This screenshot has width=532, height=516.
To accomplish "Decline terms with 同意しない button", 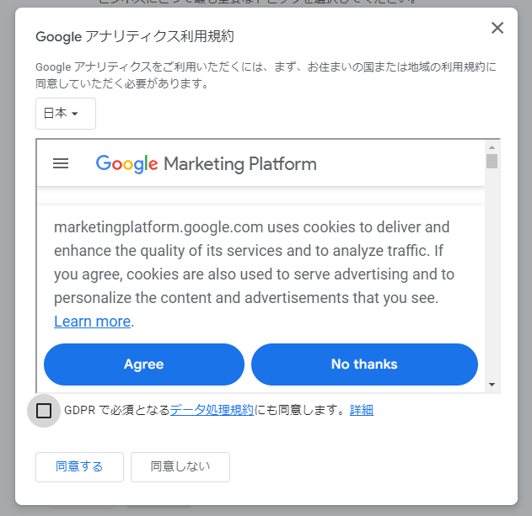I will 180,467.
